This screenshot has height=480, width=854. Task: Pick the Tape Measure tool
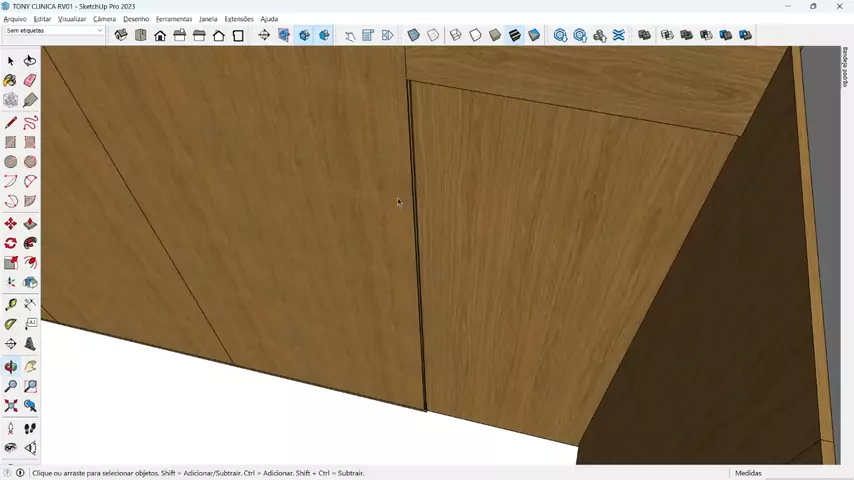[10, 305]
